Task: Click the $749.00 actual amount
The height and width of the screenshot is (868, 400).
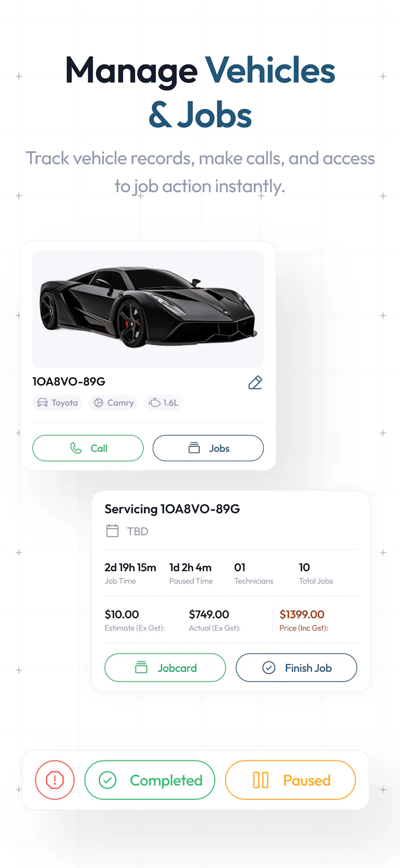Action: coord(209,614)
